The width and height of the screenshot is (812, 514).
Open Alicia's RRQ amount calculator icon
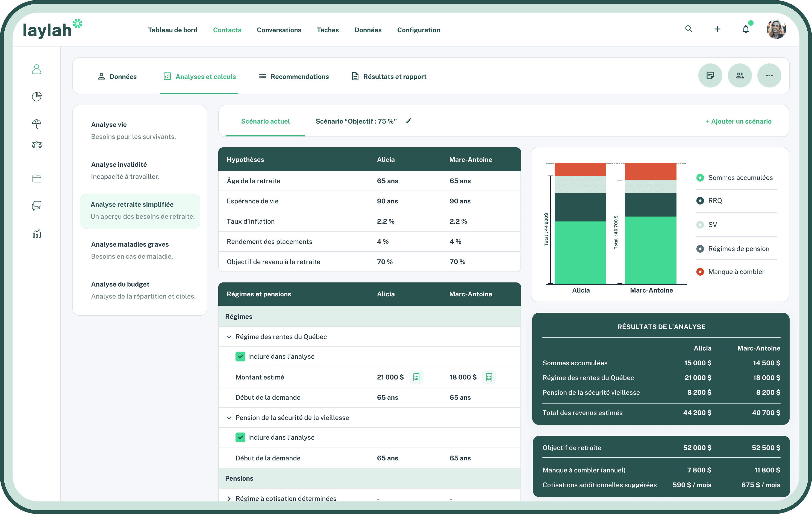click(416, 377)
